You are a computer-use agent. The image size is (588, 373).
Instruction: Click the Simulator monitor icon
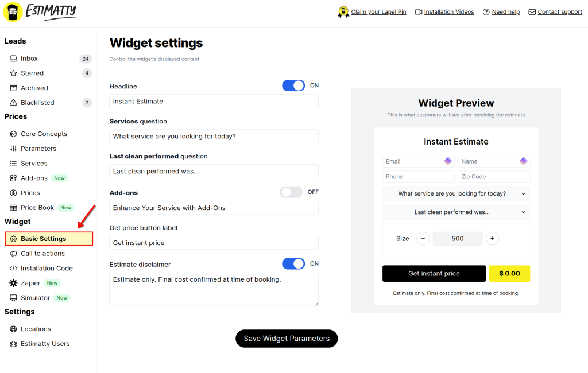(14, 298)
